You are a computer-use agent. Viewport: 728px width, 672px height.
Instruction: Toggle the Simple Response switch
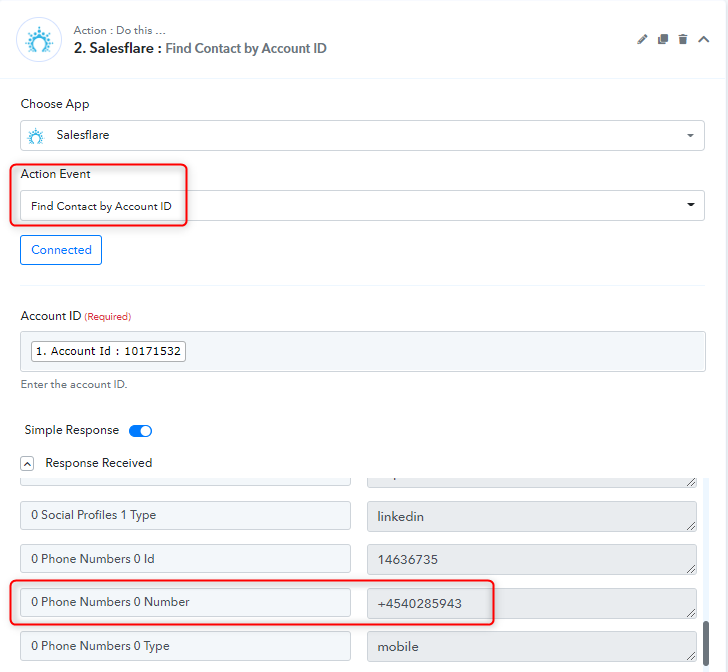140,431
